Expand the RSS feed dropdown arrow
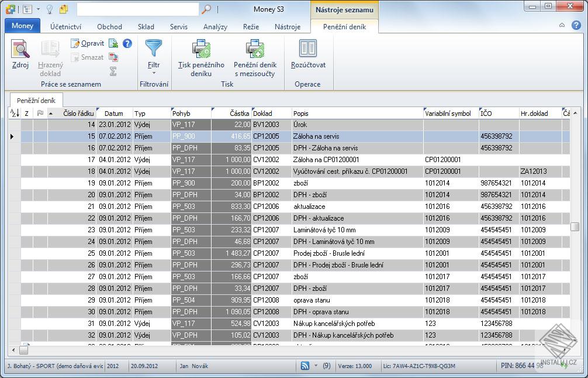The image size is (588, 378). coord(316,366)
